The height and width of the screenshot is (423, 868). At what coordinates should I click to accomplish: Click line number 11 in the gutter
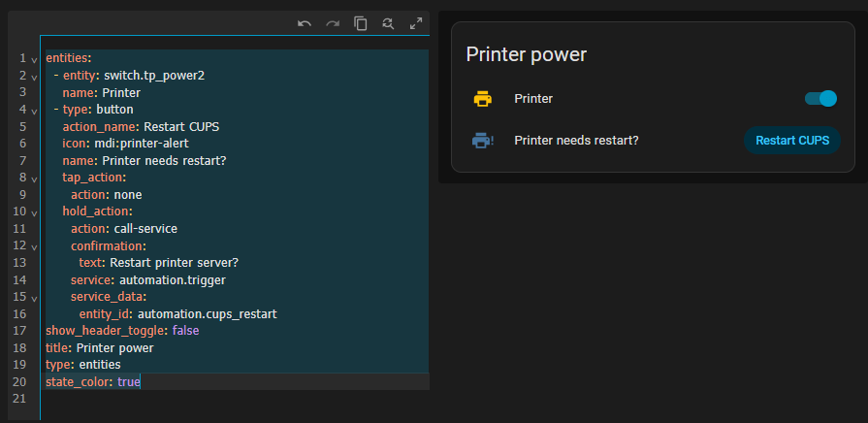click(19, 229)
